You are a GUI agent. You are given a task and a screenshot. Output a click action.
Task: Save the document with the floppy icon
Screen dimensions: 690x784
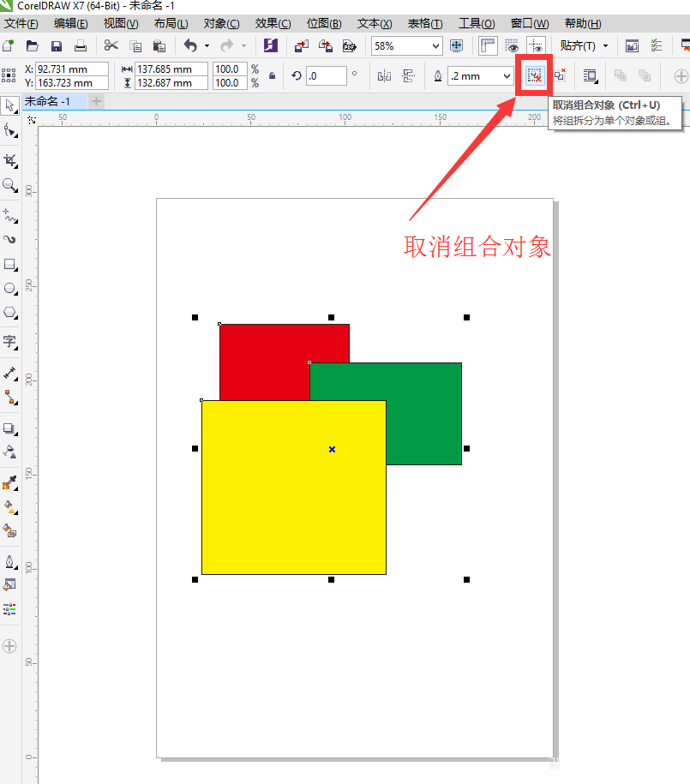coord(56,46)
